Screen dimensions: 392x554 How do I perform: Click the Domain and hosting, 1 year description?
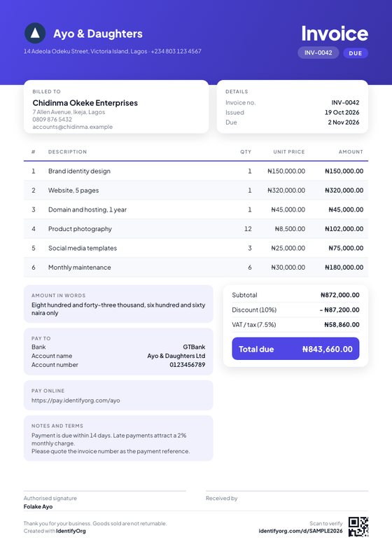coord(87,209)
